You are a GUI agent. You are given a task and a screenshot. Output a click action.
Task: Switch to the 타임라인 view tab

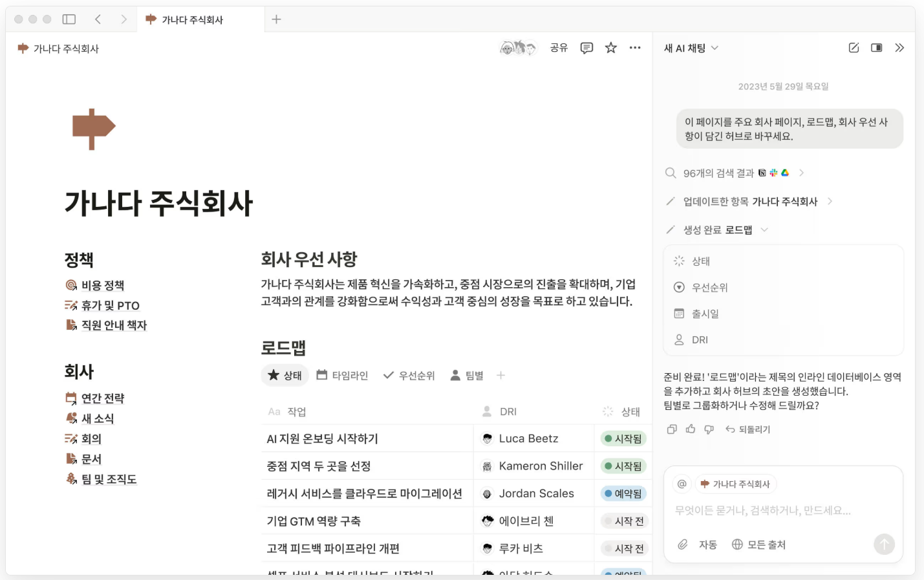(342, 375)
